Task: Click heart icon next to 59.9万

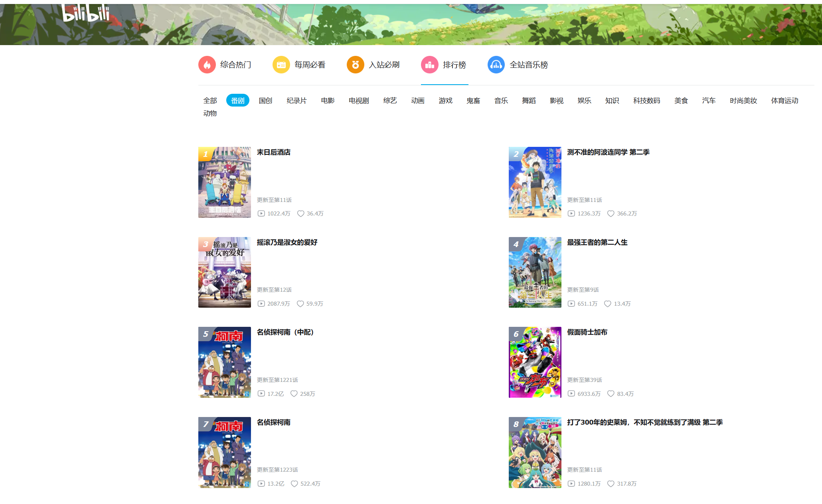Action: 300,304
